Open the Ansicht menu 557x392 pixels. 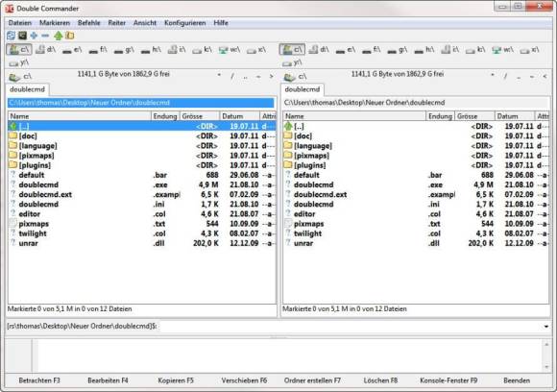coord(145,23)
